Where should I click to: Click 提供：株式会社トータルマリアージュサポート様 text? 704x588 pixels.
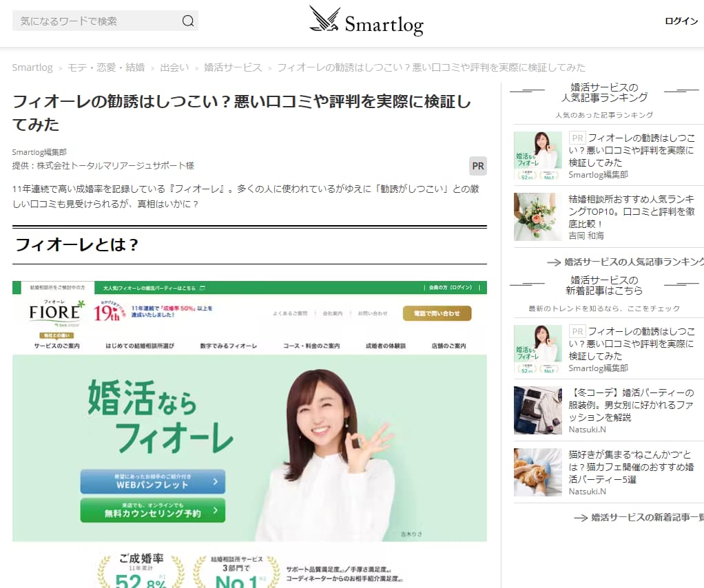(x=103, y=166)
